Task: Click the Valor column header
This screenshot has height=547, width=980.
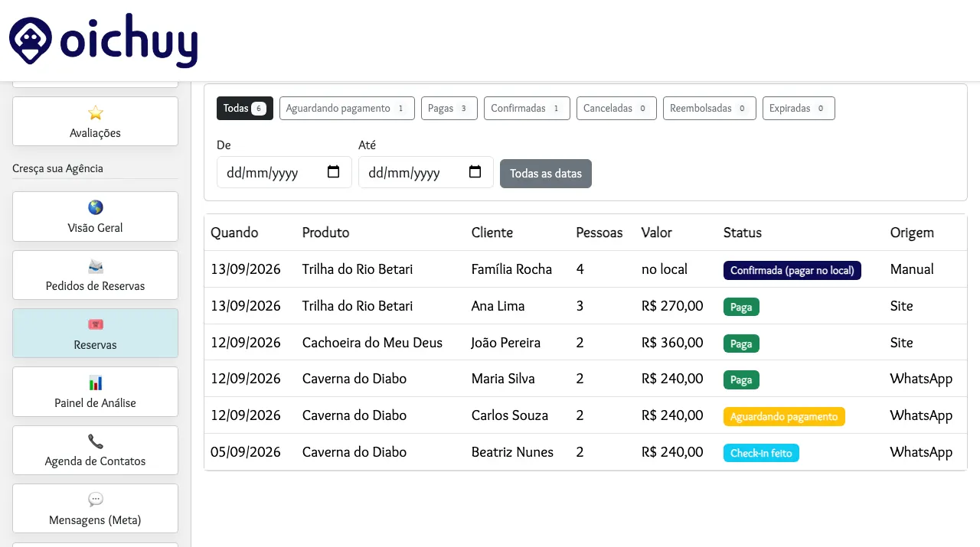Action: [x=657, y=233]
